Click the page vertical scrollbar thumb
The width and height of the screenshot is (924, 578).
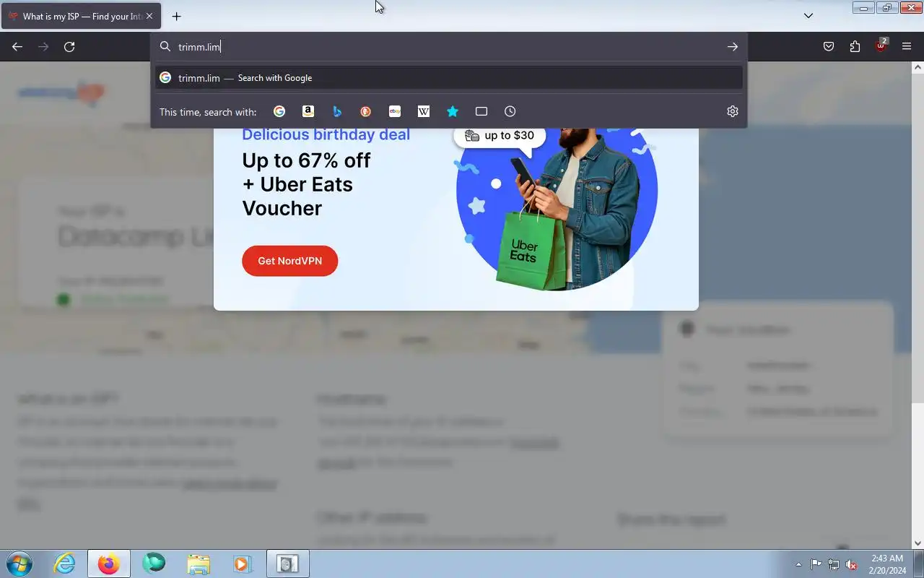click(918, 238)
